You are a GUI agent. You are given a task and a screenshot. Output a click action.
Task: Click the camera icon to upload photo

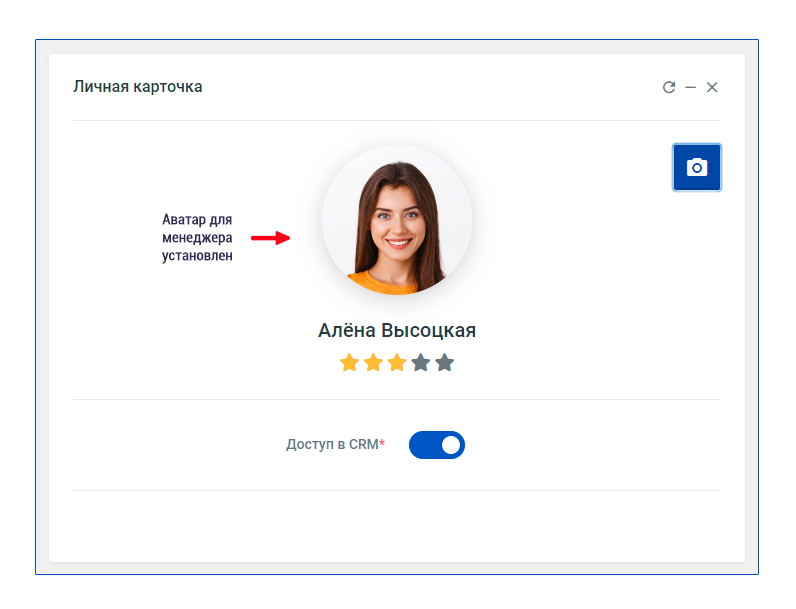pos(696,167)
